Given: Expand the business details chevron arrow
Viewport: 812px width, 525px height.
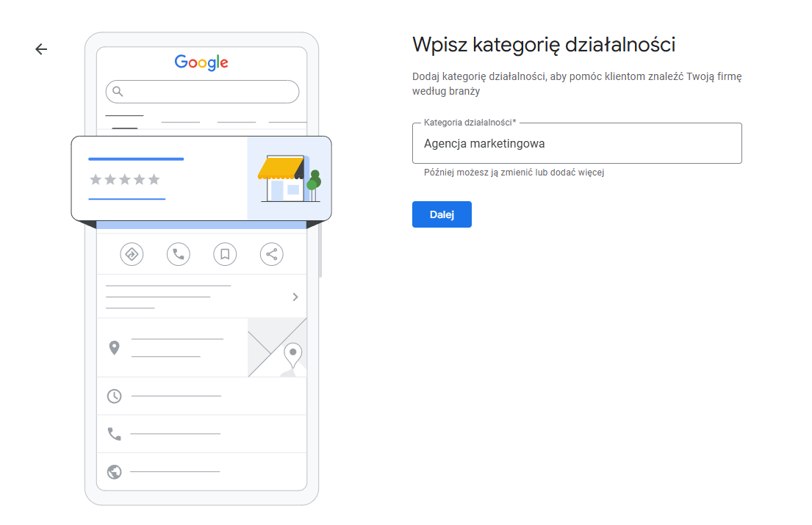Looking at the screenshot, I should tap(295, 297).
